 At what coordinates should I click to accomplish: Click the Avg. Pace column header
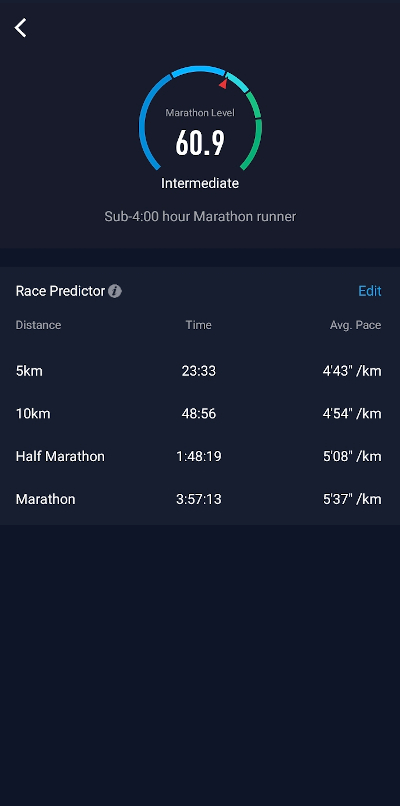tap(355, 325)
